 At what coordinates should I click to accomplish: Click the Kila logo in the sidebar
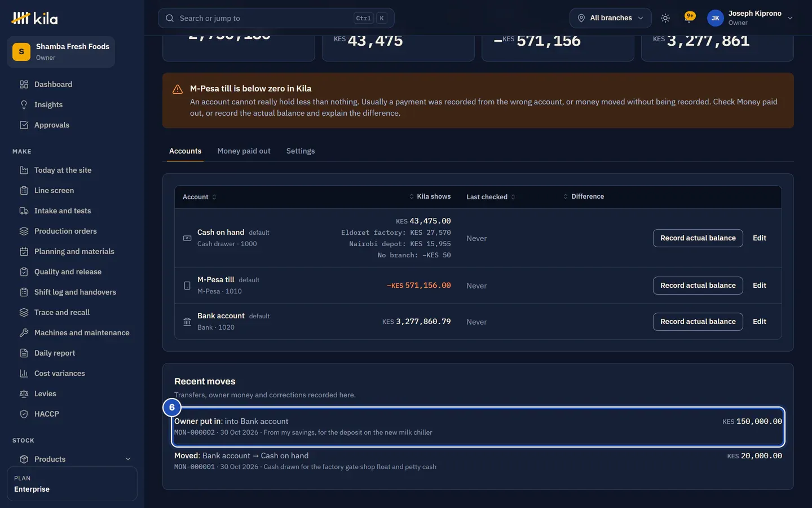point(35,18)
